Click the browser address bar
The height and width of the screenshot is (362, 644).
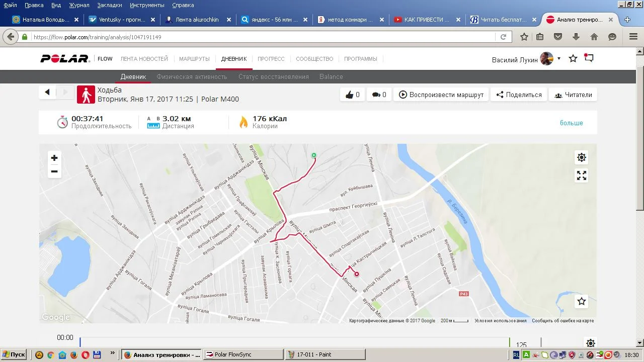click(x=262, y=37)
